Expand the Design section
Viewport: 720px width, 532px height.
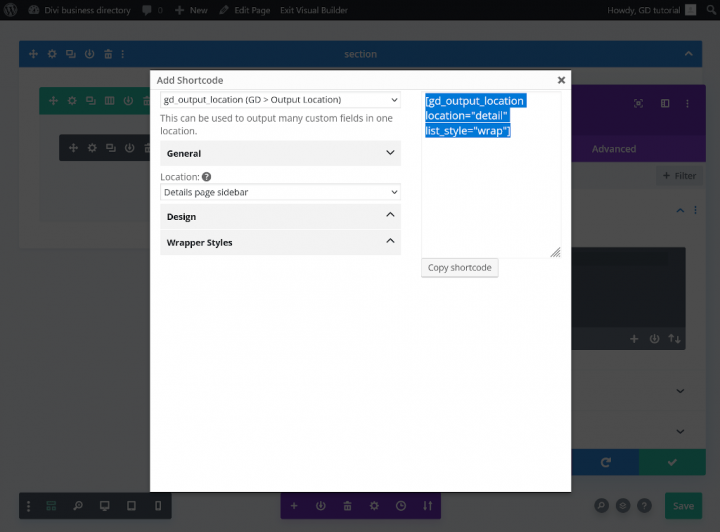tap(280, 216)
